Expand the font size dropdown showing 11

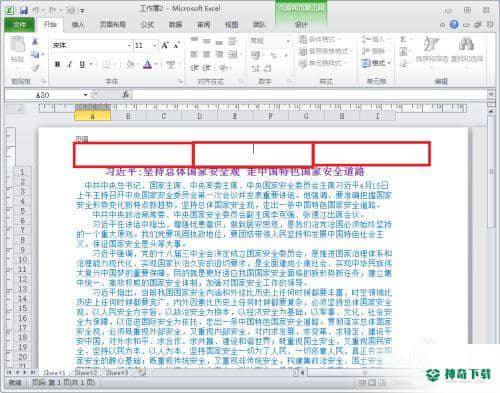[x=155, y=45]
